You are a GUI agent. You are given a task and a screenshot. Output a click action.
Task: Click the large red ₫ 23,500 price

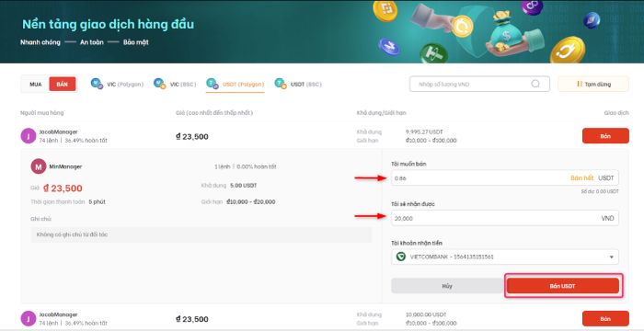63,188
